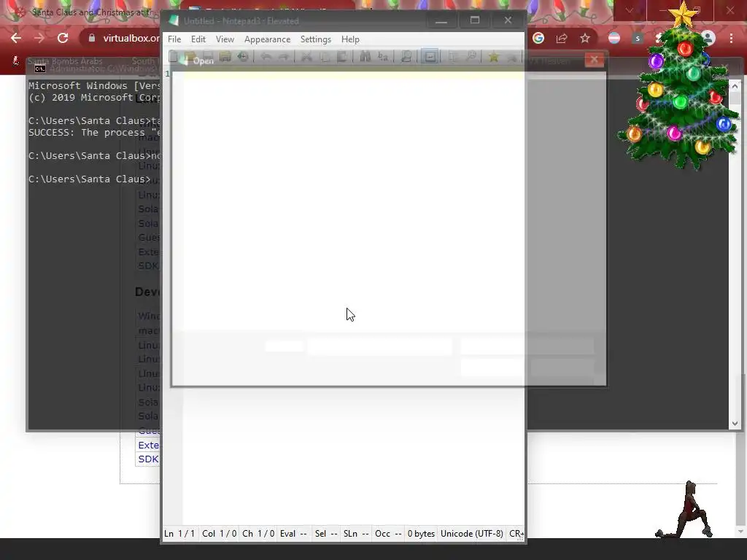Click the Redo arrow in Notepad3 toolbar
The height and width of the screenshot is (560, 747).
284,57
